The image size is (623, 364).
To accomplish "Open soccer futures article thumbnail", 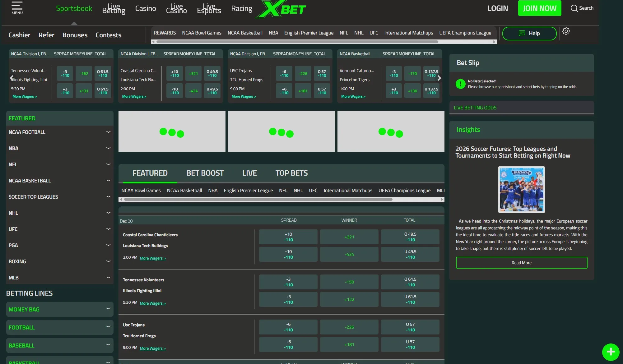I will (522, 190).
